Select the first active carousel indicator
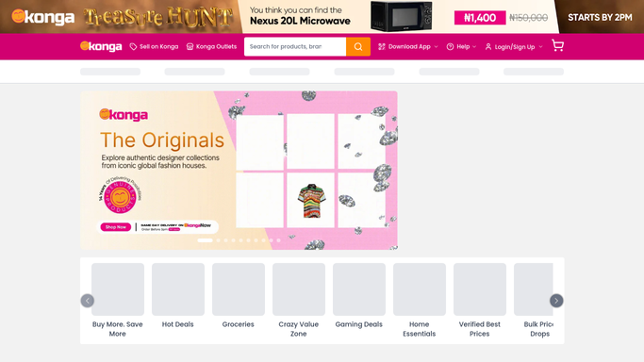Screen dimensions: 644x362 (x=205, y=240)
